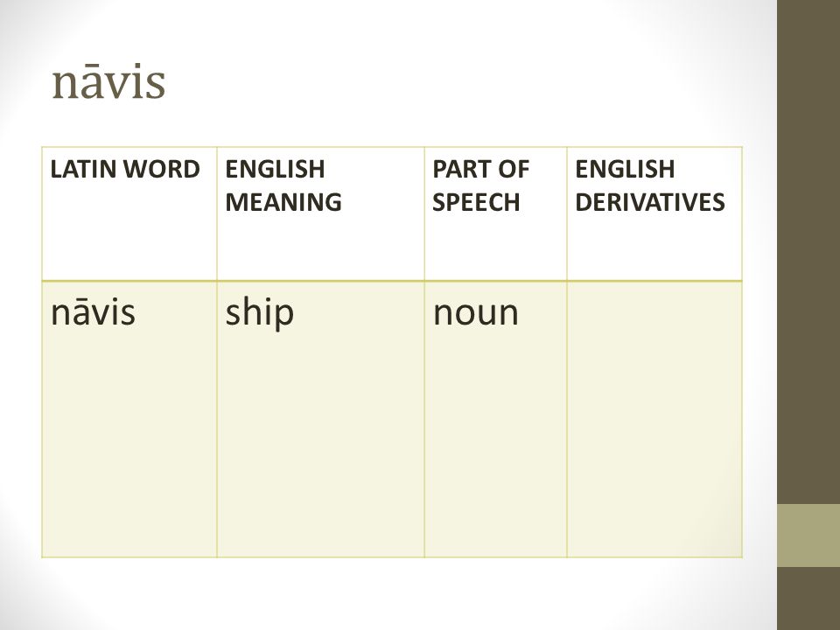Click blank area under nāvis in Latin column
The height and width of the screenshot is (630, 840).
(129, 444)
